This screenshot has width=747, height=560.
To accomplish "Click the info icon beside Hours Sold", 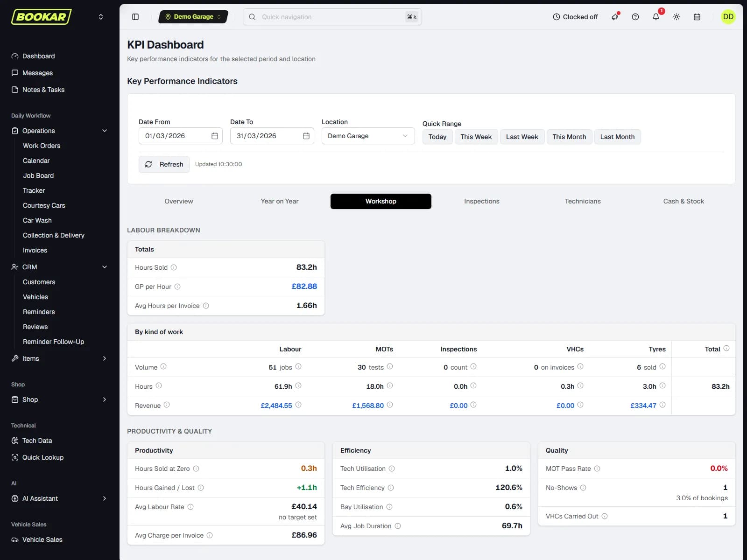I will [174, 267].
